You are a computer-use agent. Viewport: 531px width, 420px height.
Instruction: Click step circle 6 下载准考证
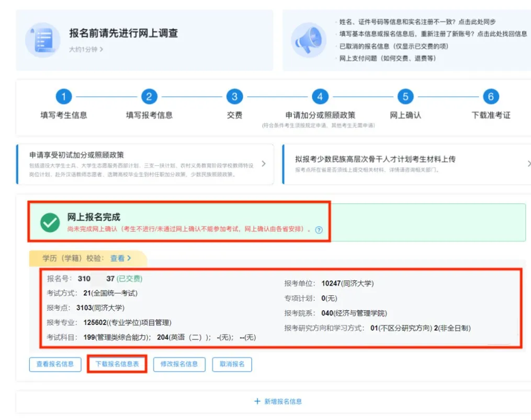[491, 97]
